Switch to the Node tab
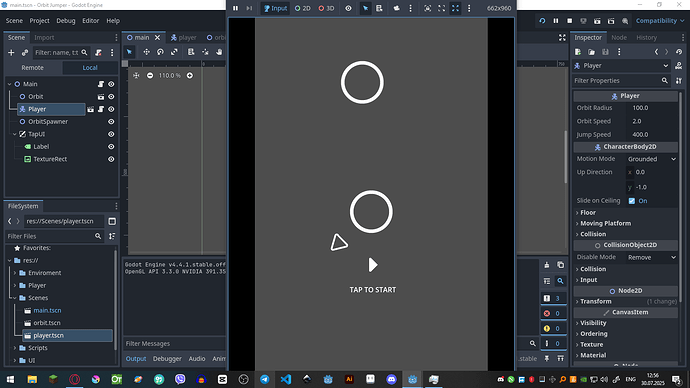The image size is (690, 388). click(619, 37)
